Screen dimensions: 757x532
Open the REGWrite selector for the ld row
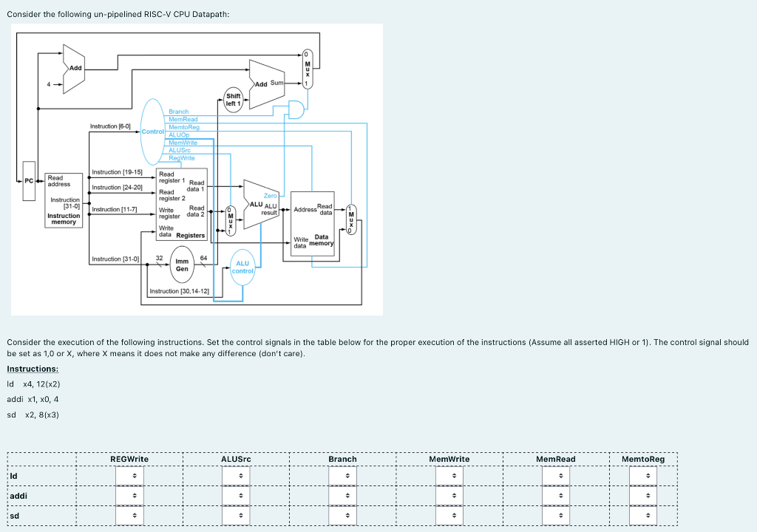(129, 476)
